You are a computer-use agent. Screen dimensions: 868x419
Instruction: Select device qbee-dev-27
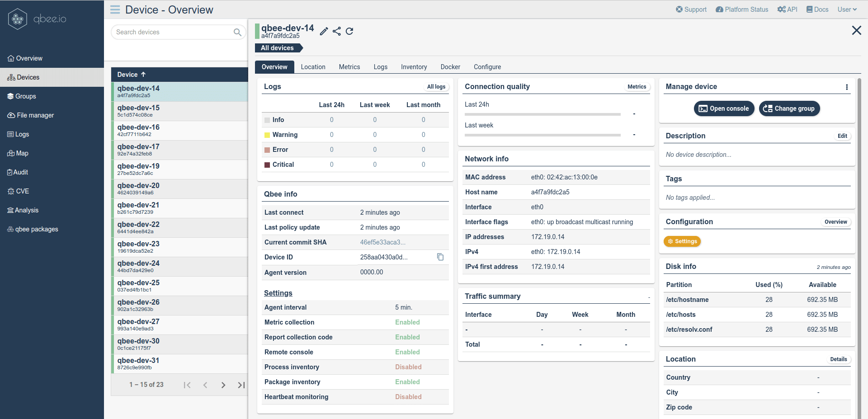click(x=179, y=325)
